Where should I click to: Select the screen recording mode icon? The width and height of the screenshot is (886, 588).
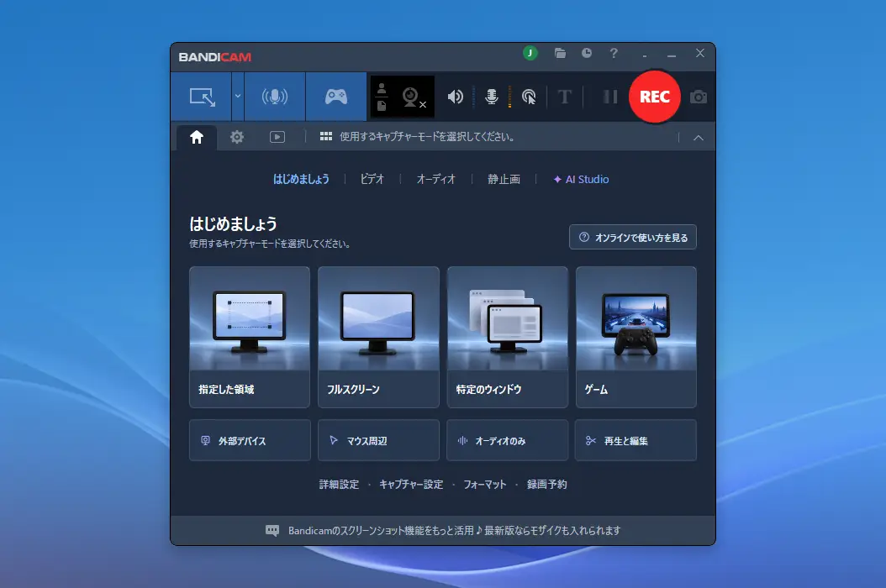click(x=202, y=97)
